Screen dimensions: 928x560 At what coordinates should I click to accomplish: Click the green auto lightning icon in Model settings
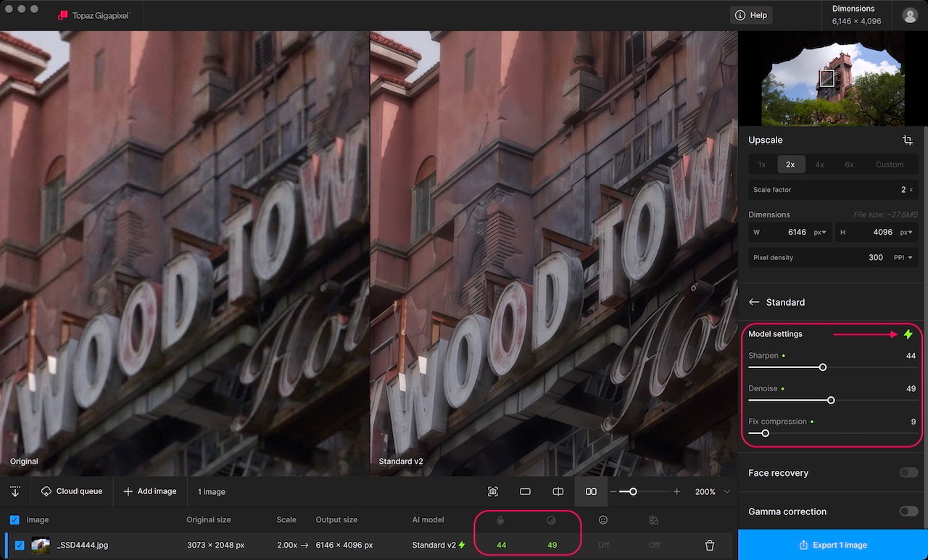[908, 334]
